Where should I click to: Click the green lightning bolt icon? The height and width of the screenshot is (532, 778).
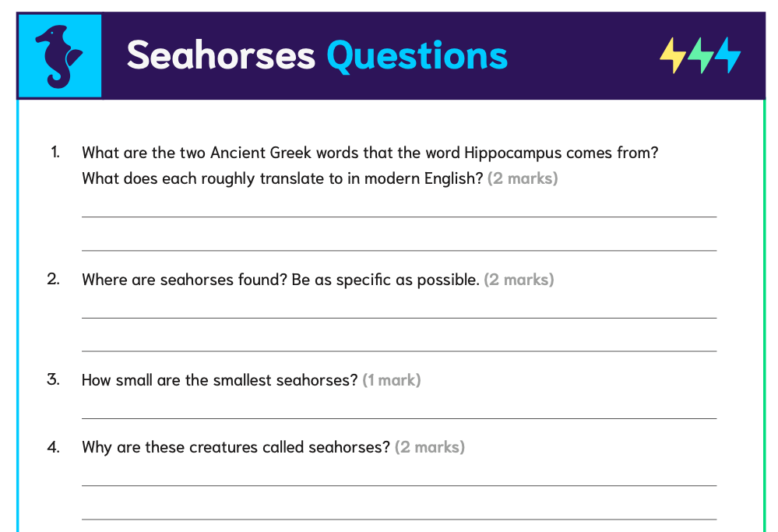(x=700, y=55)
